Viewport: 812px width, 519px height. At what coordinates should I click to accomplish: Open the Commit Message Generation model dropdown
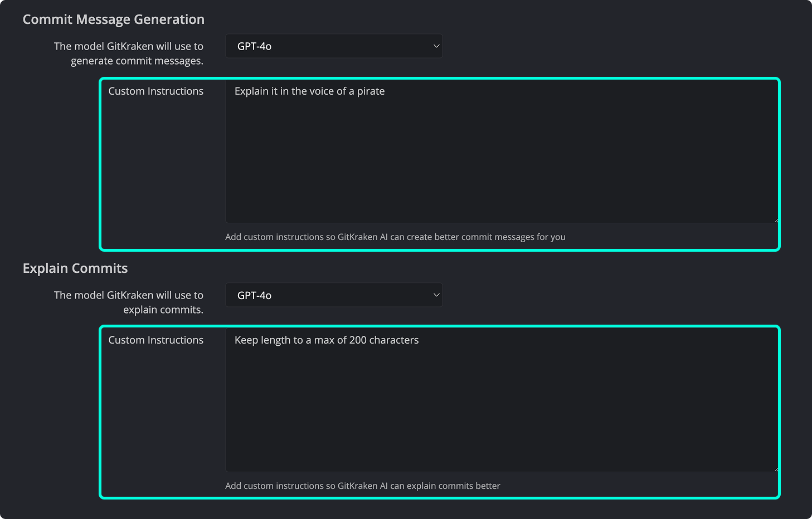click(x=334, y=46)
